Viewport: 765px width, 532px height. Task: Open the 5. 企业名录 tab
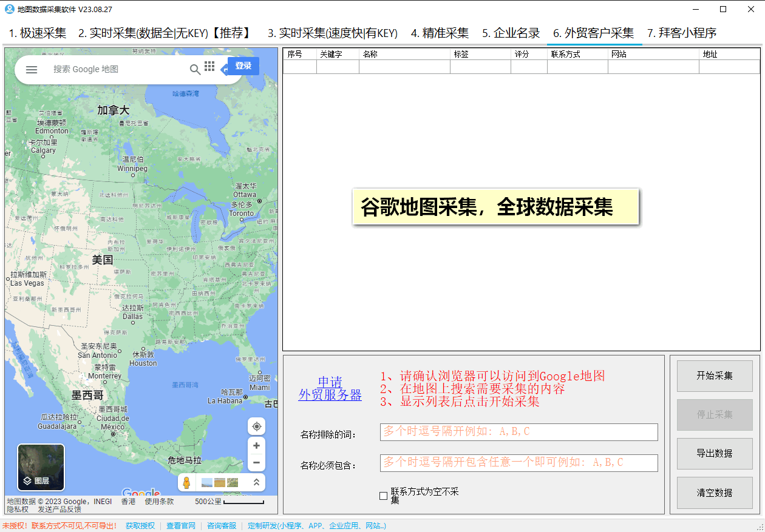tap(511, 33)
